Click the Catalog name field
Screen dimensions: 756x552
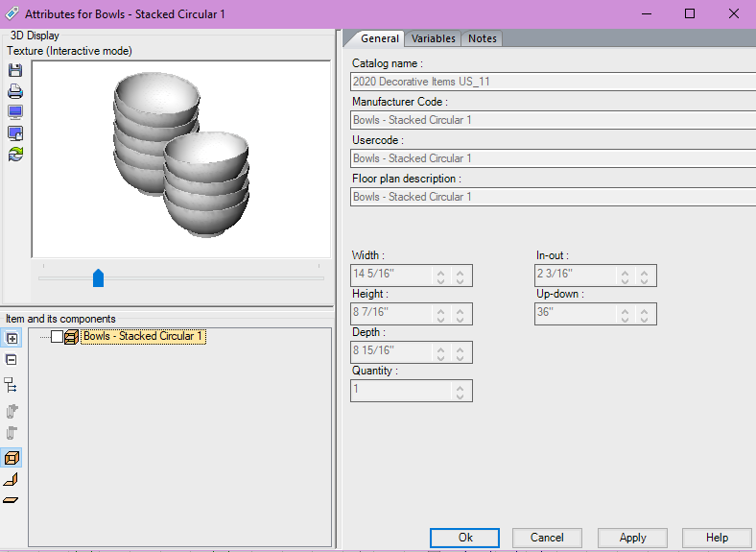553,82
